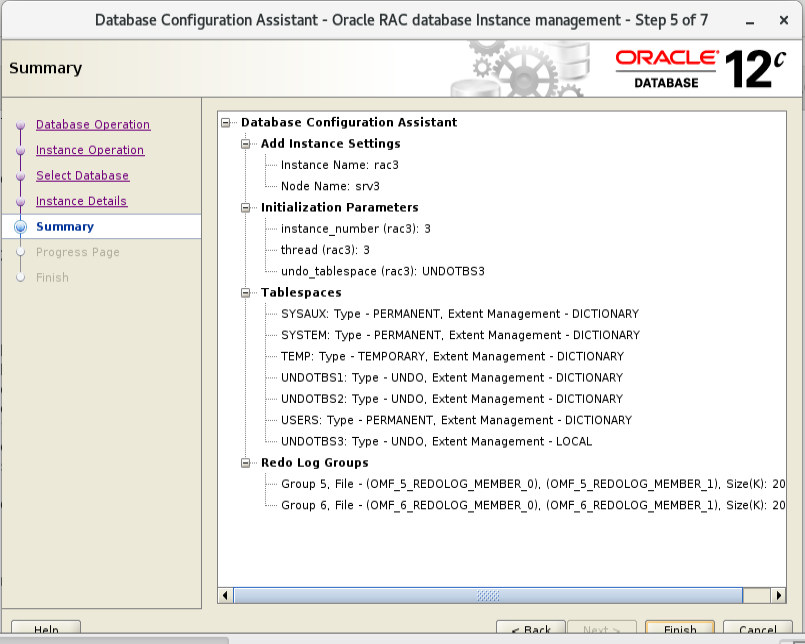This screenshot has width=805, height=644.
Task: Select the Instance Name: rac3 row
Action: tap(340, 165)
